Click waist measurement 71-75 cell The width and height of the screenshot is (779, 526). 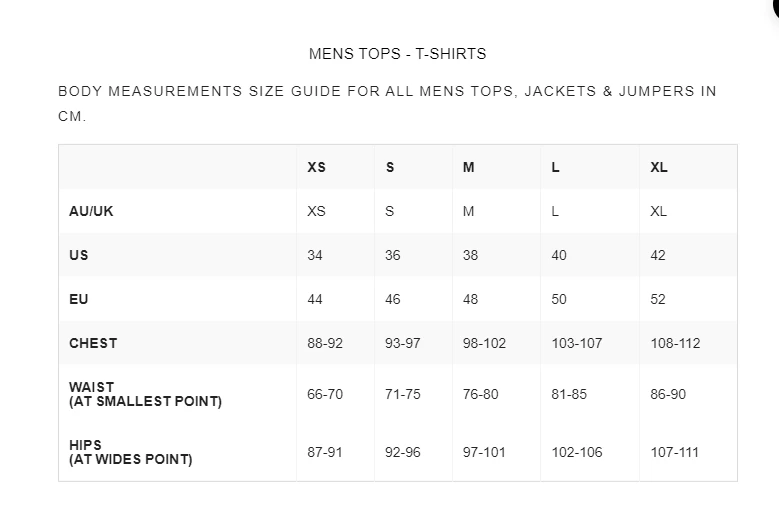(x=403, y=394)
